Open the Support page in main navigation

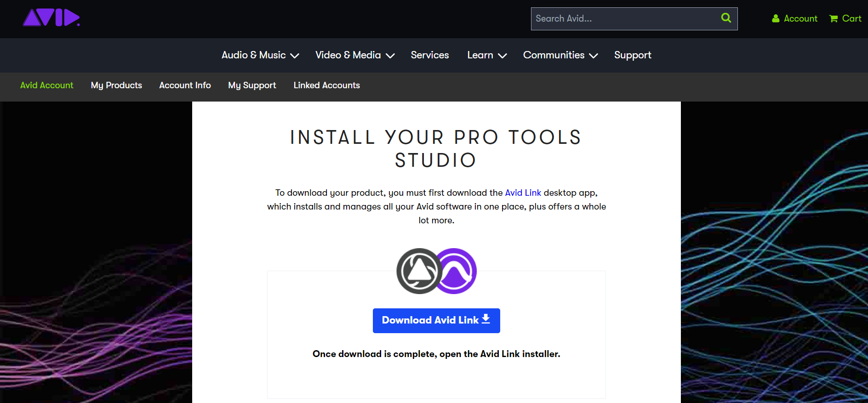(x=633, y=55)
